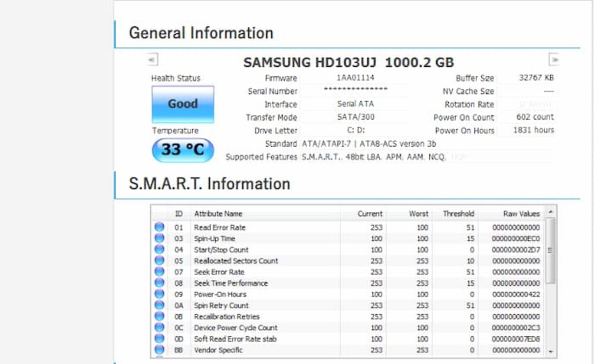Go to previous disk with left arrow
595x364 pixels.
(x=153, y=59)
